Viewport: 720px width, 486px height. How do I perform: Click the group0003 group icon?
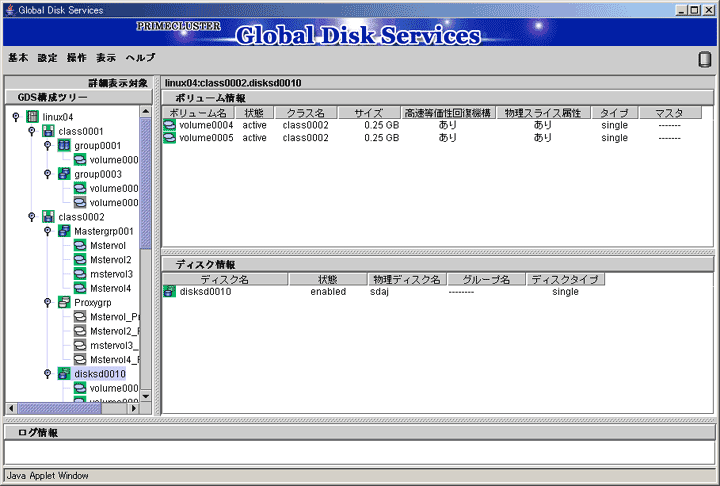64,174
